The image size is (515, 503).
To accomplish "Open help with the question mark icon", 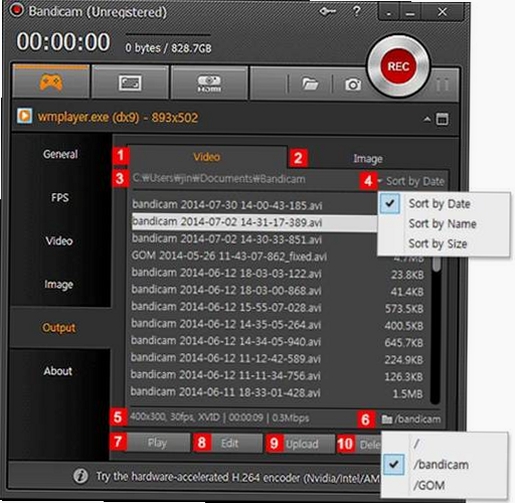I will tap(356, 11).
